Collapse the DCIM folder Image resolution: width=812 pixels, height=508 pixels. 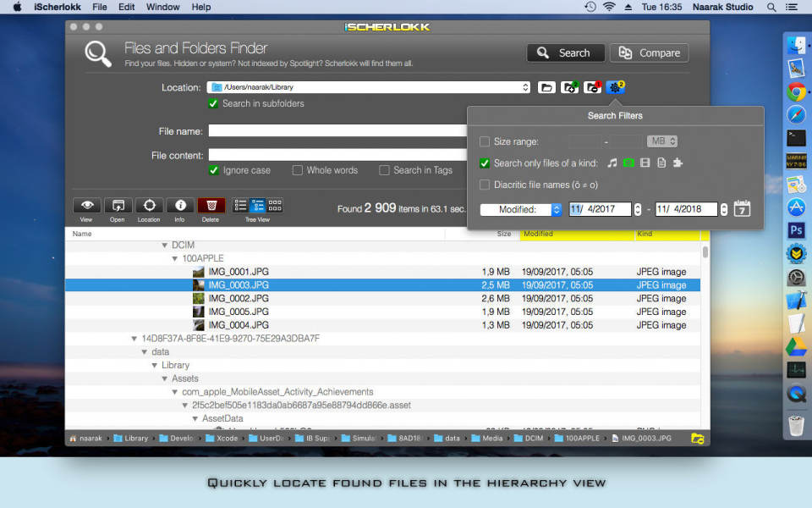(x=164, y=246)
